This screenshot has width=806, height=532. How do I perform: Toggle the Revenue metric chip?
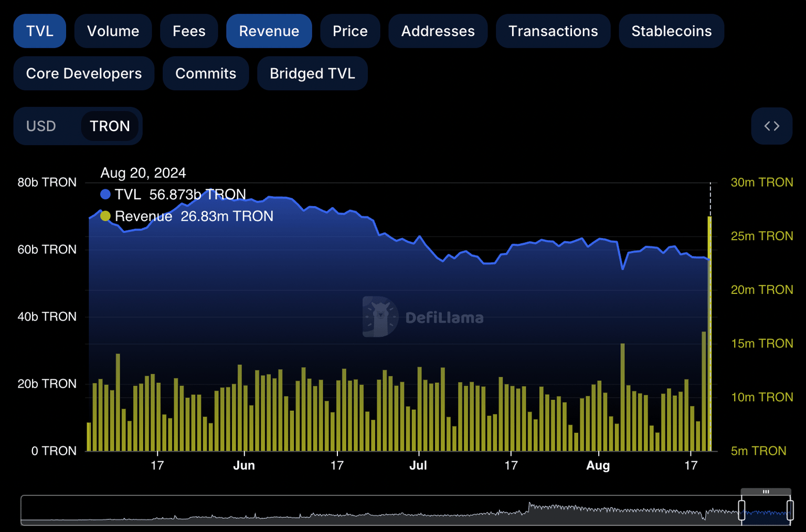pos(269,31)
